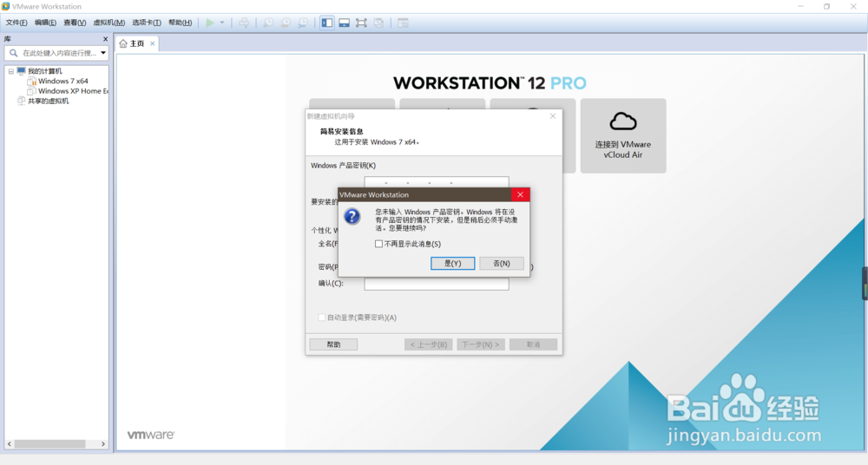Click the vmware logo at the bottom left
The image size is (868, 465).
click(x=150, y=436)
